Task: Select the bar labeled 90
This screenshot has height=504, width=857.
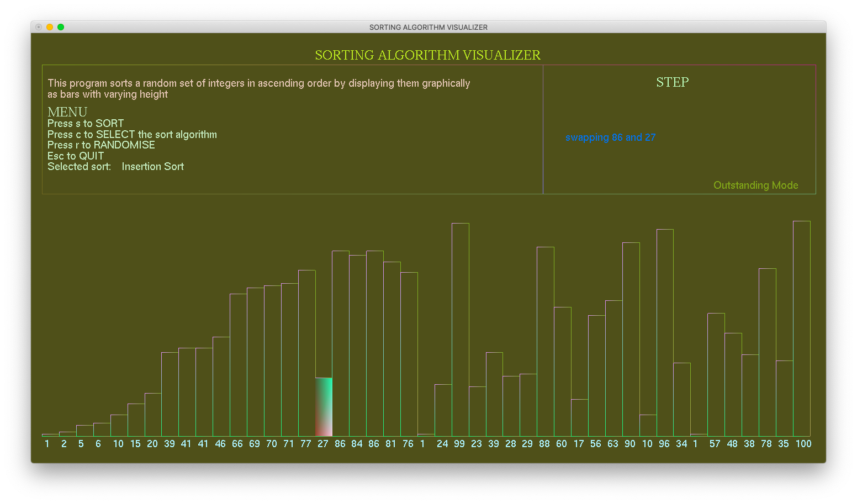Action: click(x=631, y=339)
